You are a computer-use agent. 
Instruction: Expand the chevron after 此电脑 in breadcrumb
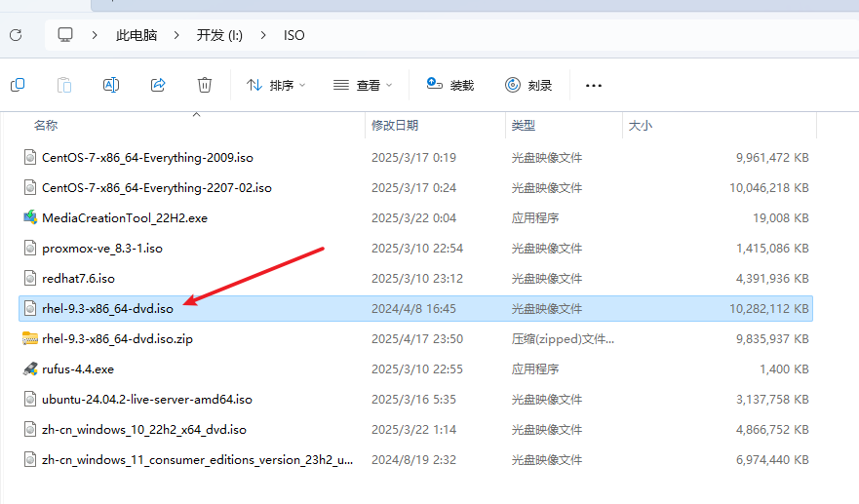(x=176, y=35)
